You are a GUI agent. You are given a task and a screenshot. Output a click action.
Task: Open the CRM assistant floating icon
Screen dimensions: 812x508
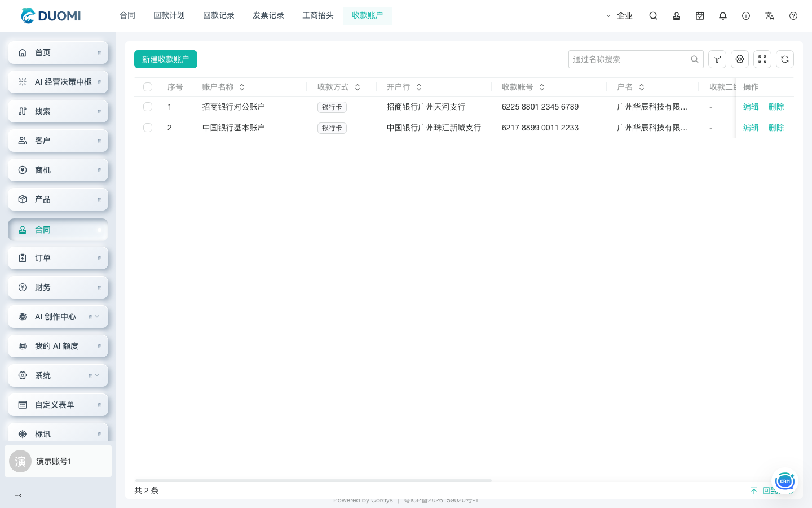[784, 481]
